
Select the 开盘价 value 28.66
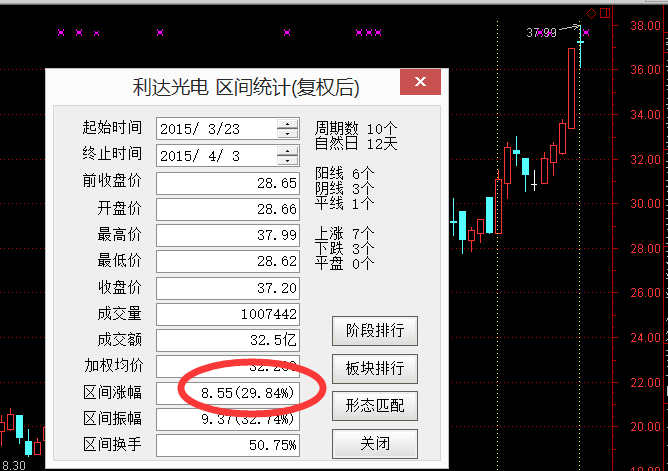(228, 209)
